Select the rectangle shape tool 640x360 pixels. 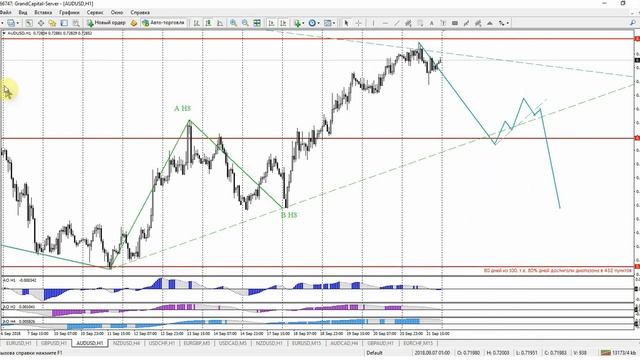[x=455, y=23]
